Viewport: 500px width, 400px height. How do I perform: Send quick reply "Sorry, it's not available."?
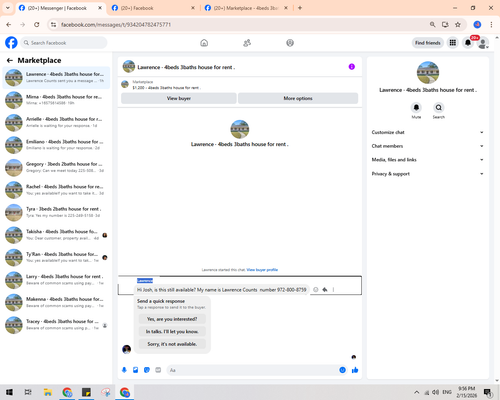(172, 344)
